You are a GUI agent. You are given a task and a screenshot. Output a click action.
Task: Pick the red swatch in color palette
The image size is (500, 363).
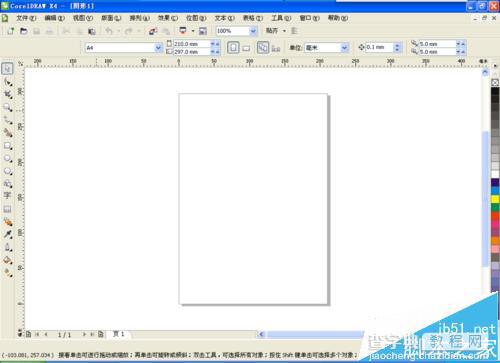[x=495, y=216]
